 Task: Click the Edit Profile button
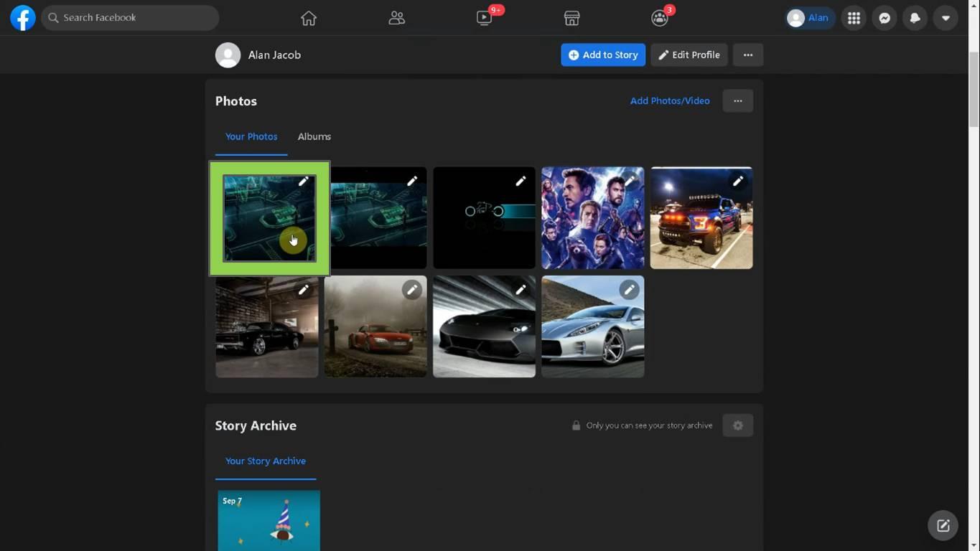(689, 55)
